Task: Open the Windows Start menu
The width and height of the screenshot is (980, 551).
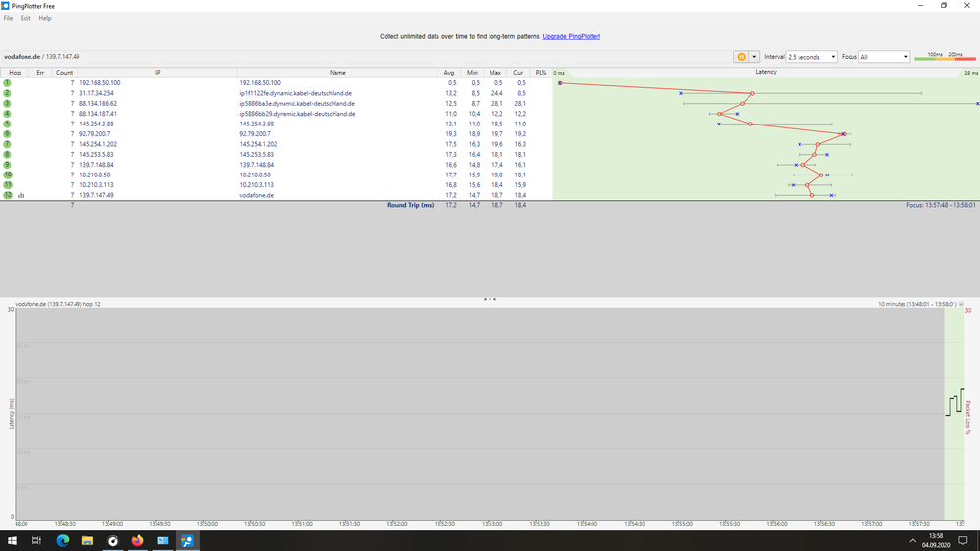Action: point(12,541)
